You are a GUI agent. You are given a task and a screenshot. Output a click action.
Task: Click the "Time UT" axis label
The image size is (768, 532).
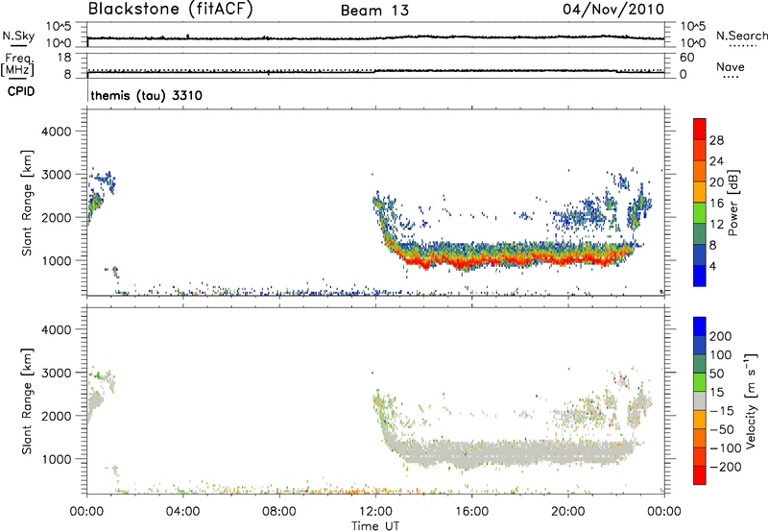(375, 526)
